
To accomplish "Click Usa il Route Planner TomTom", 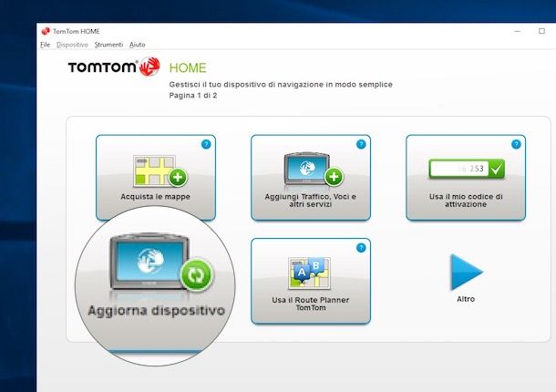I will coord(311,281).
